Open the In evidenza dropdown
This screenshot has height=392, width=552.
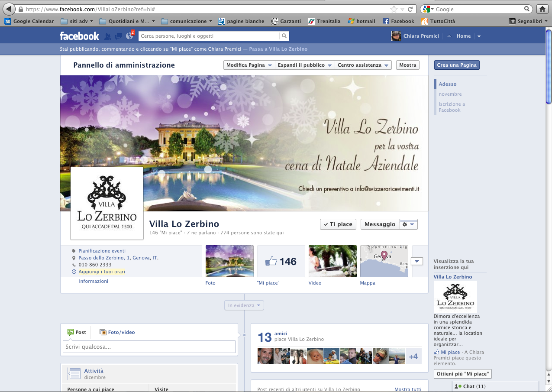coord(244,305)
